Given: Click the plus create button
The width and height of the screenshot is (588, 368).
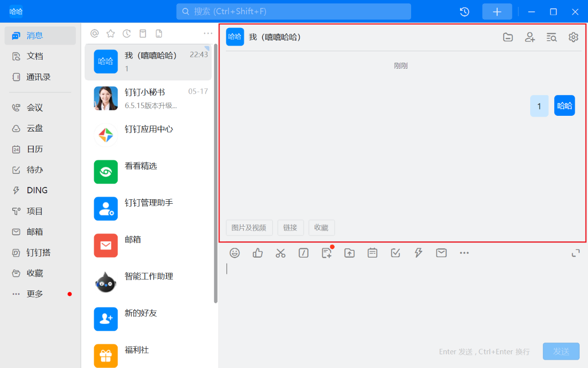Looking at the screenshot, I should coord(497,12).
